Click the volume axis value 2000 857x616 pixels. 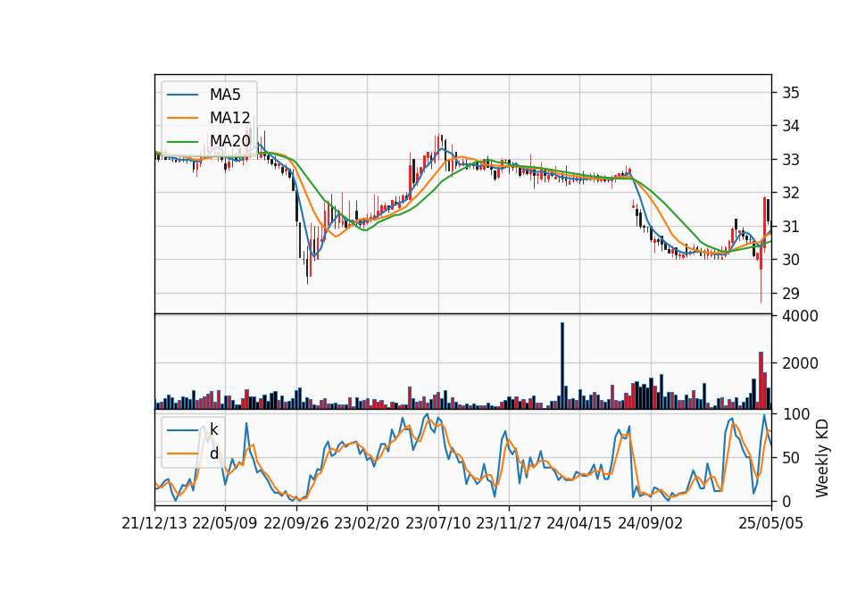click(800, 363)
